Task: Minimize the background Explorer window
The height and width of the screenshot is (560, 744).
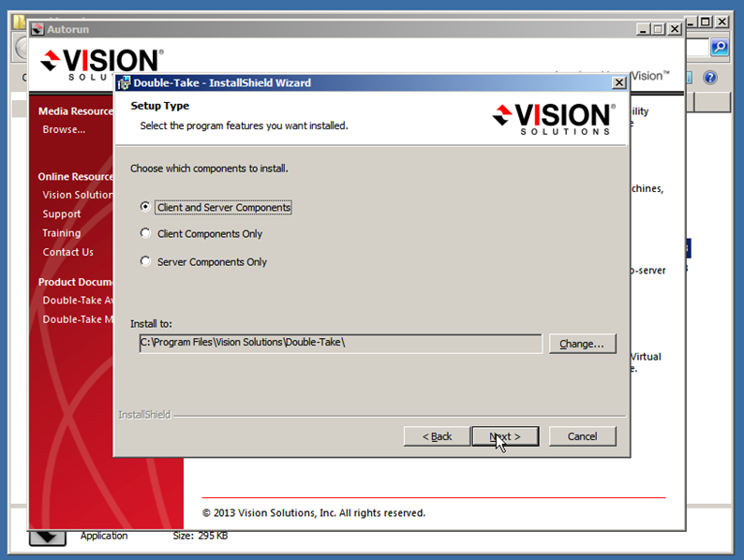Action: 691,22
